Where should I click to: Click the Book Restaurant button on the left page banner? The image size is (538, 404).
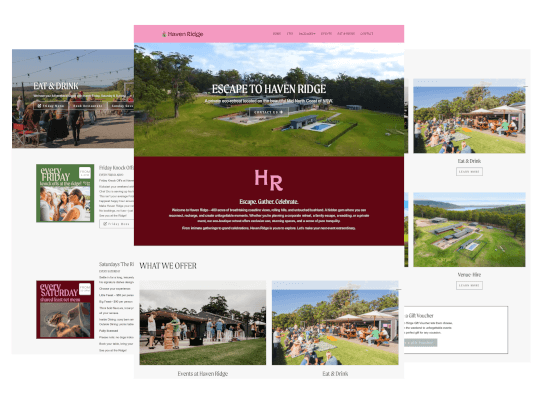tap(87, 106)
